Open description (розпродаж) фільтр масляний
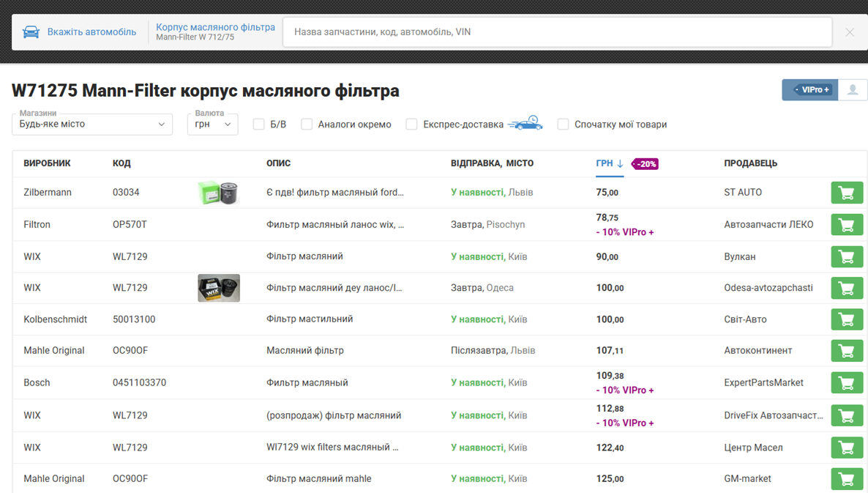Image resolution: width=868 pixels, height=493 pixels. point(334,415)
